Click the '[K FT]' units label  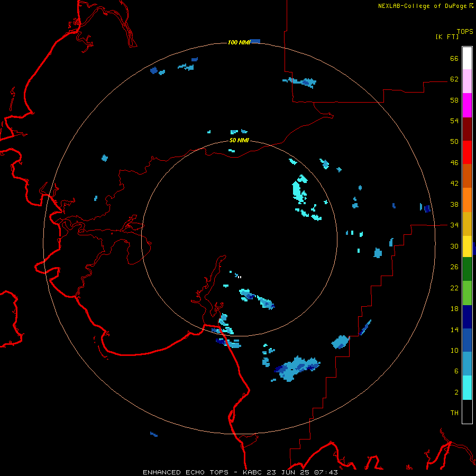point(447,37)
